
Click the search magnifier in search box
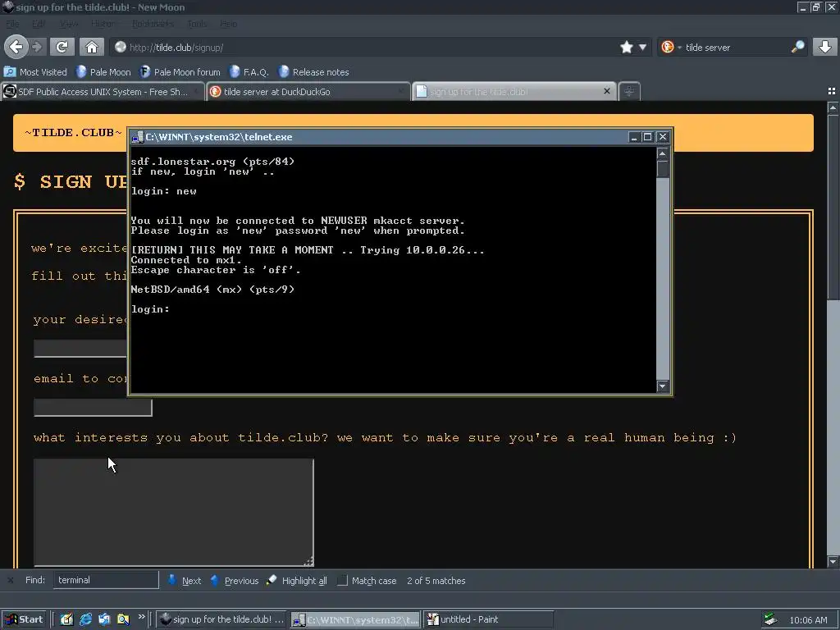(x=797, y=47)
